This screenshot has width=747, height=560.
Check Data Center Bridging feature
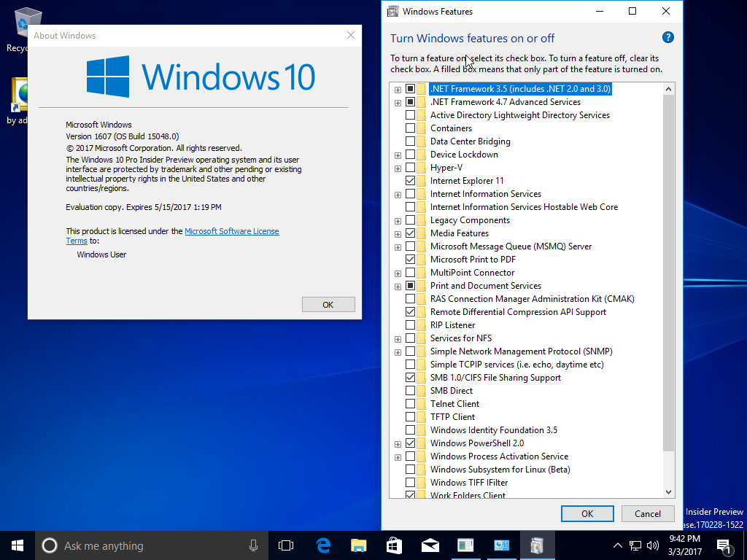tap(410, 141)
